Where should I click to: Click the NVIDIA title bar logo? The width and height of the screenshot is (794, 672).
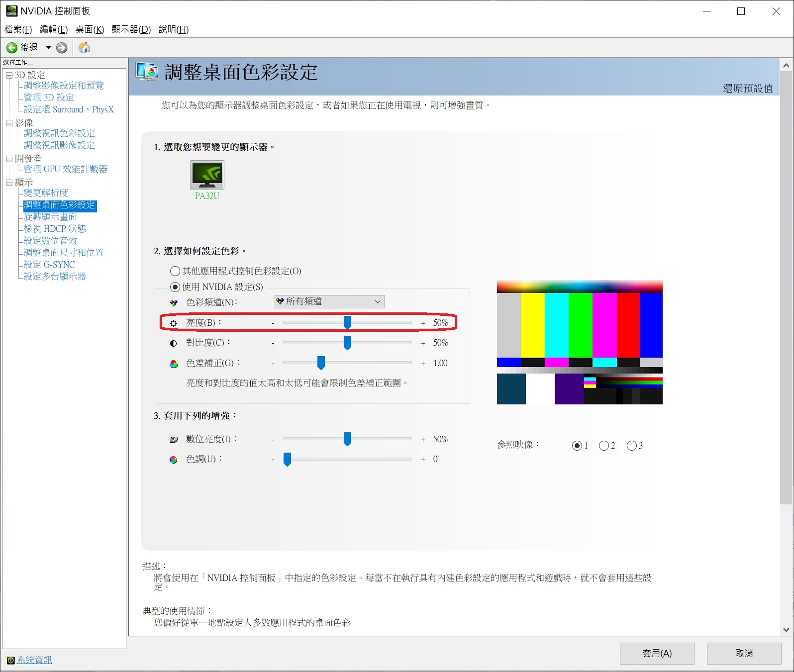[11, 11]
